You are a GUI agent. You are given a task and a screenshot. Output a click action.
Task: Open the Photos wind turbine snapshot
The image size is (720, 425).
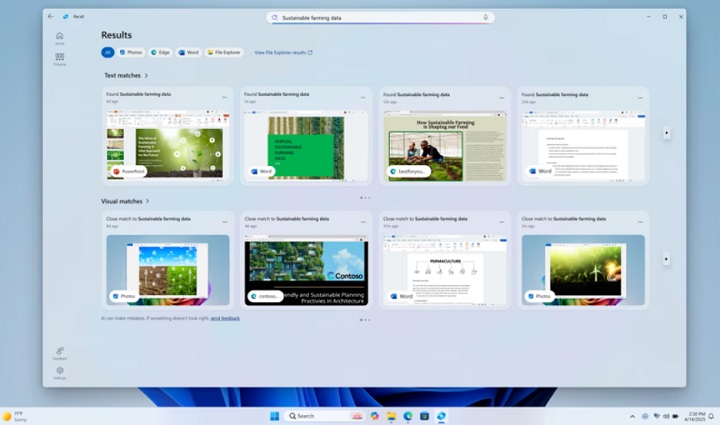(583, 270)
